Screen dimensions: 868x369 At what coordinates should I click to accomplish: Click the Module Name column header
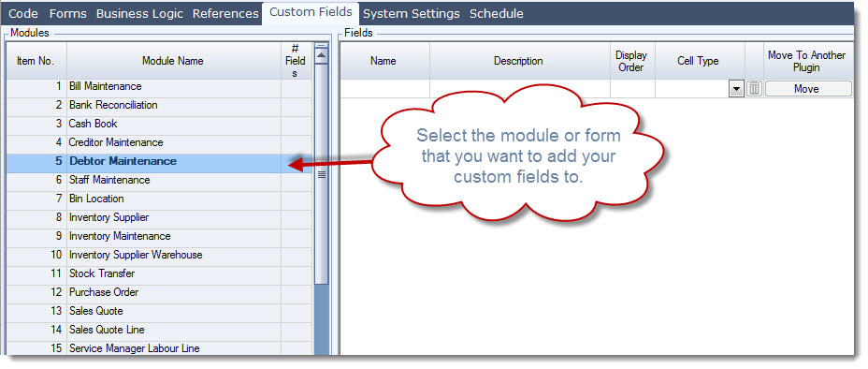click(174, 61)
